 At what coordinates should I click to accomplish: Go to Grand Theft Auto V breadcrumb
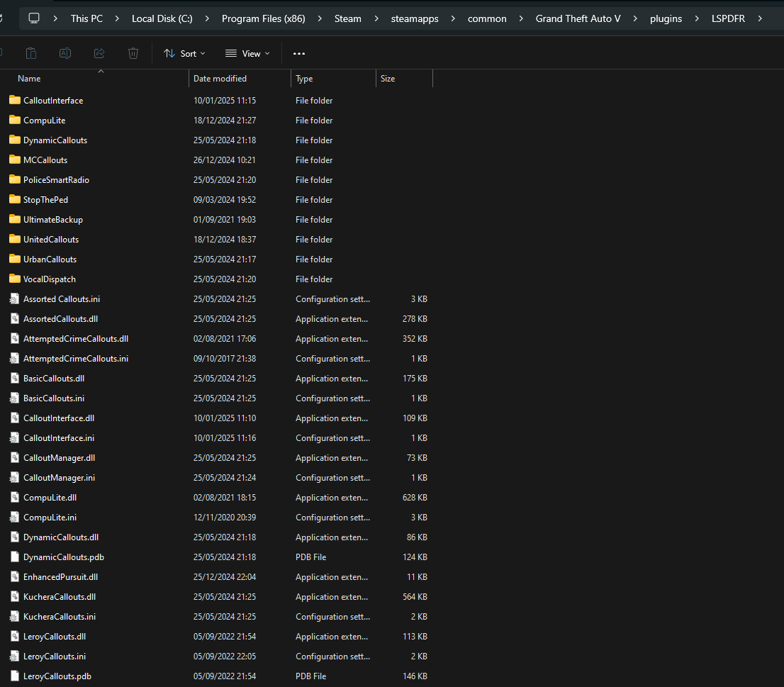click(x=578, y=18)
